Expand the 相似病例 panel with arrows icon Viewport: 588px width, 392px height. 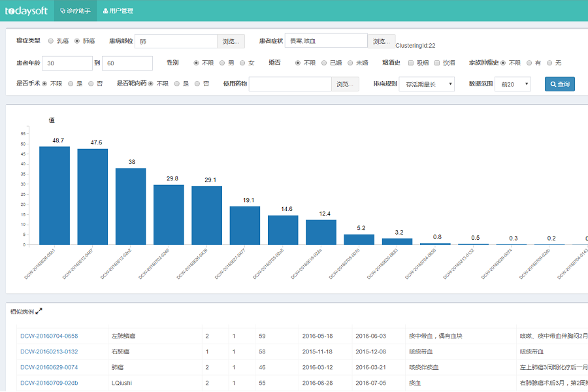point(39,311)
